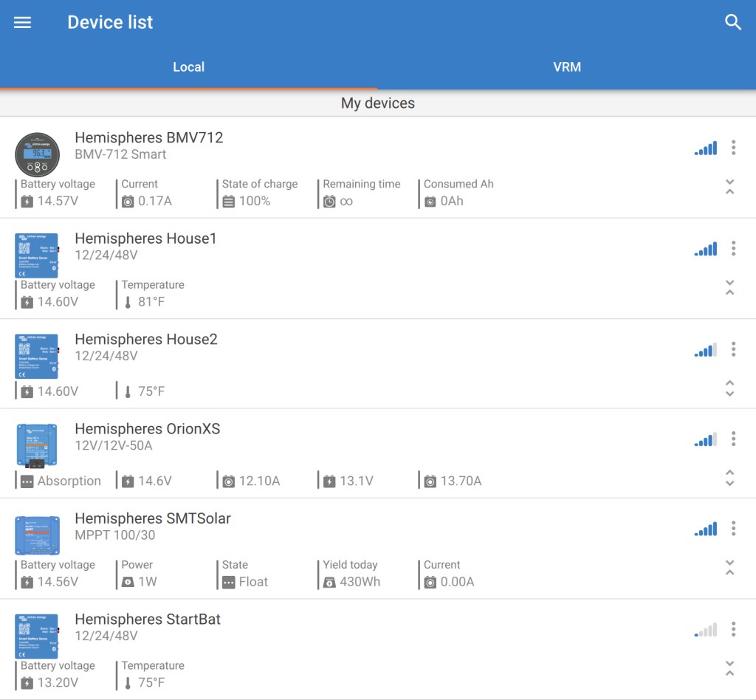Collapse details for Hemispheres StartBat

pos(729,669)
